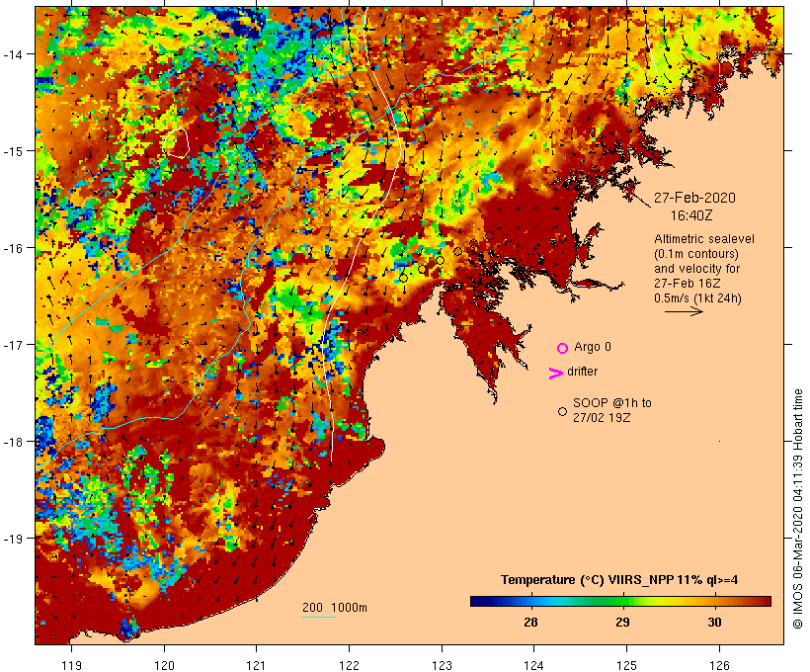This screenshot has height=672, width=810.
Task: Click the easternmost SOOP track circle on map
Action: tap(489, 236)
